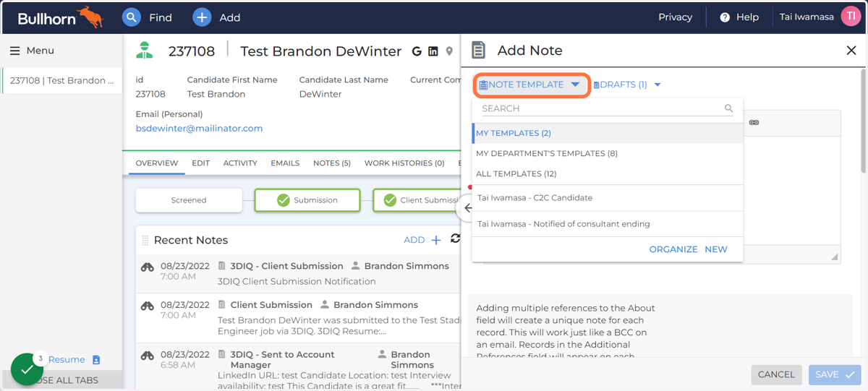Click the Screened status step
The width and height of the screenshot is (868, 391).
pyautogui.click(x=189, y=200)
